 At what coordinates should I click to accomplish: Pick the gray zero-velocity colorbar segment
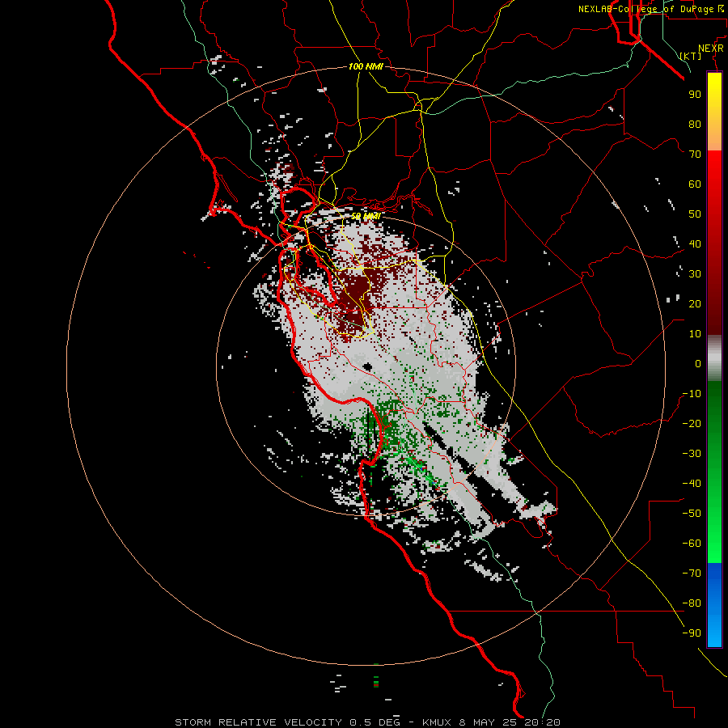[x=714, y=358]
